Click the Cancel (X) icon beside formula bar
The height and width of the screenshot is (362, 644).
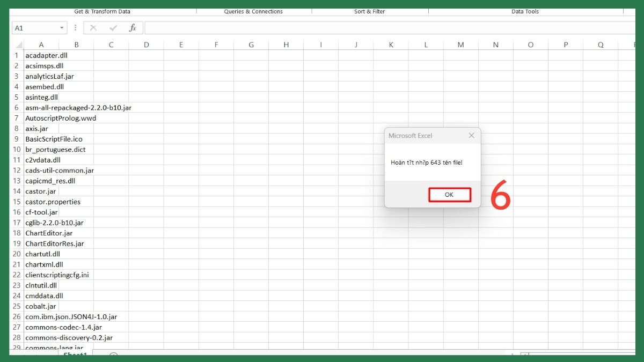94,27
